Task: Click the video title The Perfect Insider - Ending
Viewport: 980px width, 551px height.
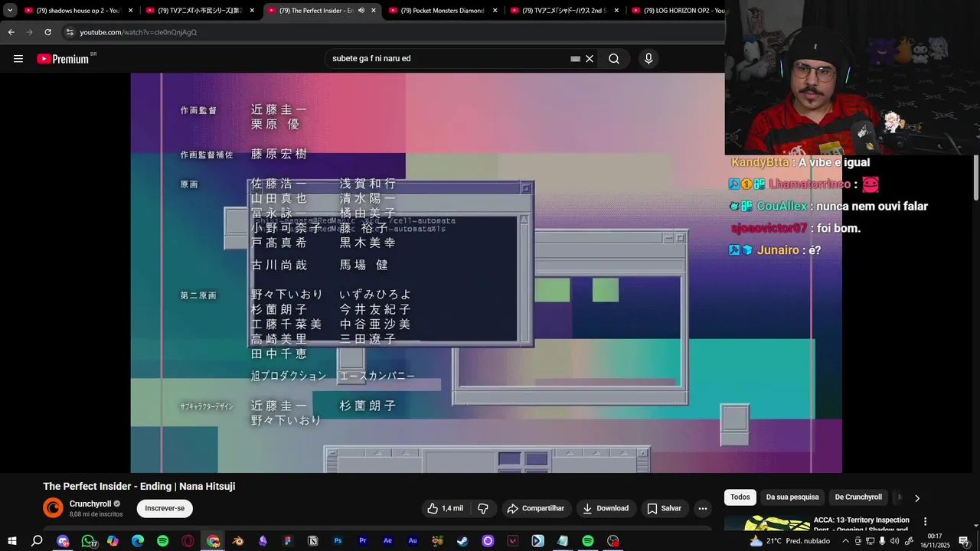Action: [139, 486]
